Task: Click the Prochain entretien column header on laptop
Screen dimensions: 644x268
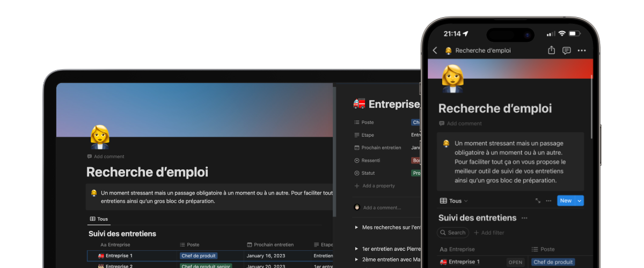Action: [270, 244]
